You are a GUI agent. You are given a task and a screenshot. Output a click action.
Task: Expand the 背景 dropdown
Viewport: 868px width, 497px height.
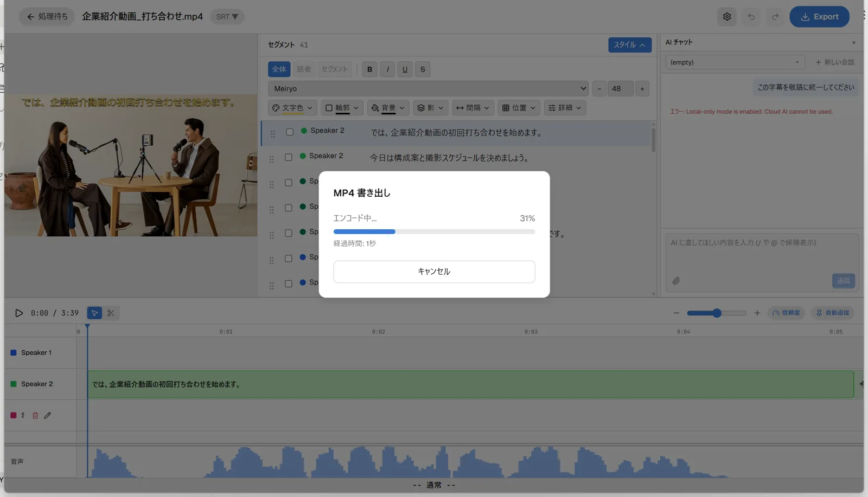388,108
